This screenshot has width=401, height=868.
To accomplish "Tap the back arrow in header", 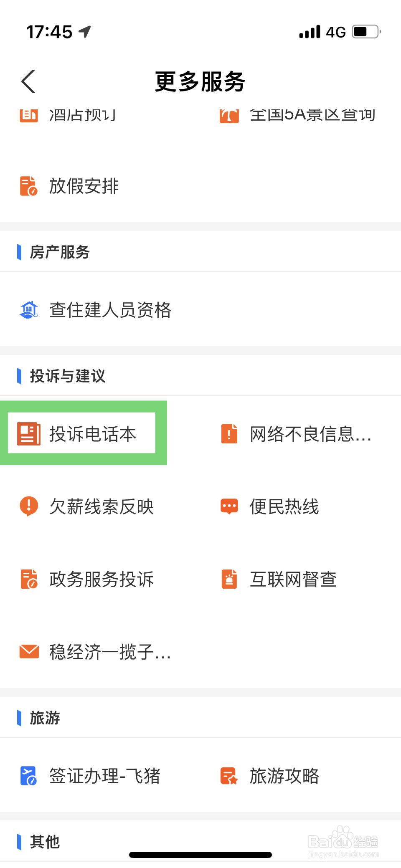I will (x=28, y=81).
